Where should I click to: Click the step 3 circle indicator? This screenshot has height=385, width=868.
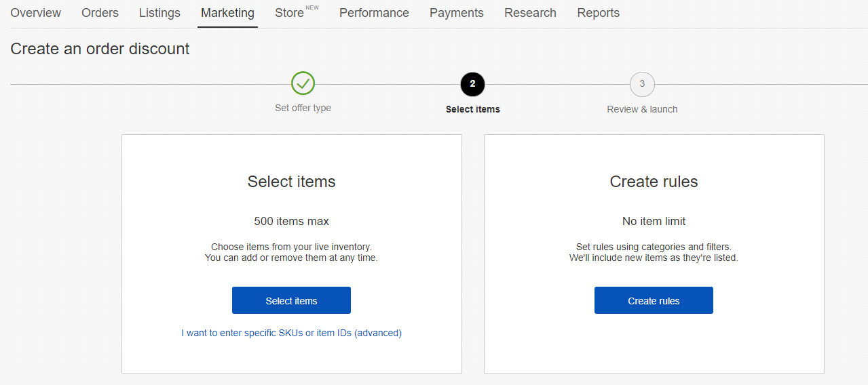(x=642, y=84)
